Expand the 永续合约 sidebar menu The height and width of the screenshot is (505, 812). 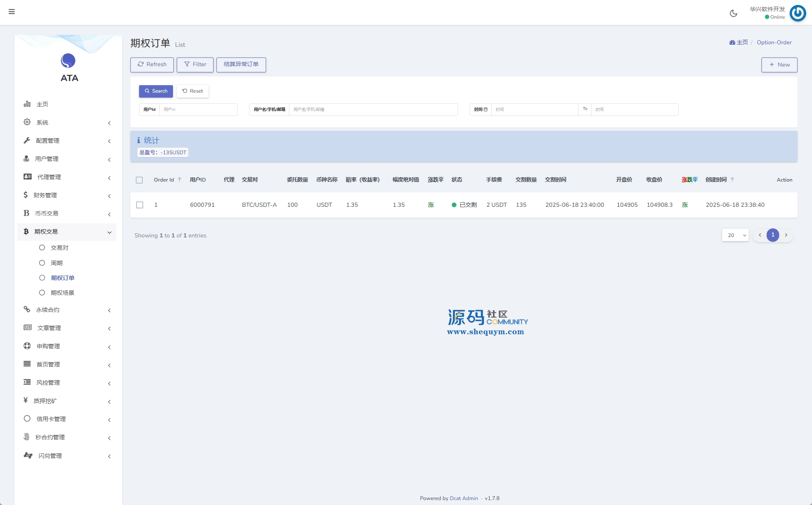[x=66, y=310]
